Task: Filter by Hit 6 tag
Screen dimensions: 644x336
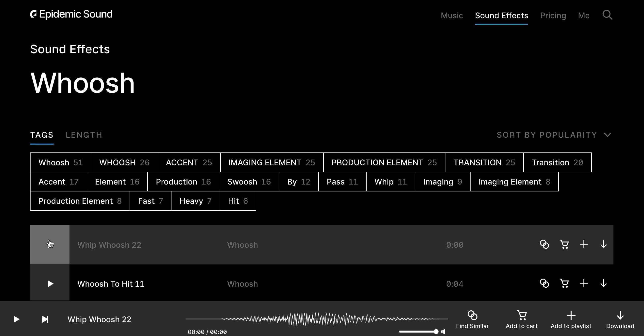Action: 238,201
